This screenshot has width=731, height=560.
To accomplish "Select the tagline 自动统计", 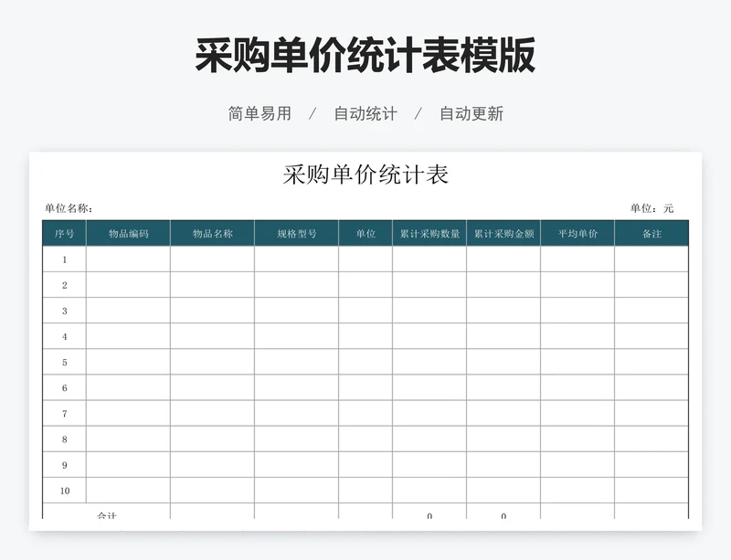I will 365,113.
